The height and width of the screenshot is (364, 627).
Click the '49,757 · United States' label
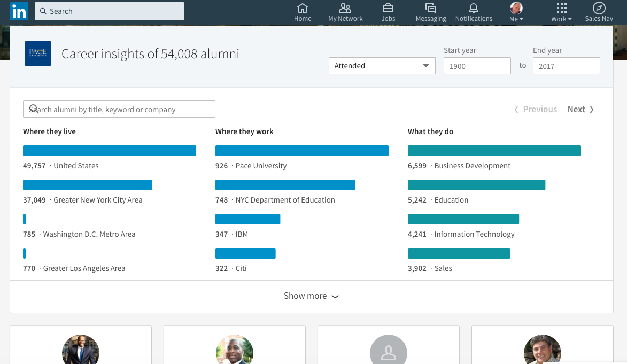[61, 166]
